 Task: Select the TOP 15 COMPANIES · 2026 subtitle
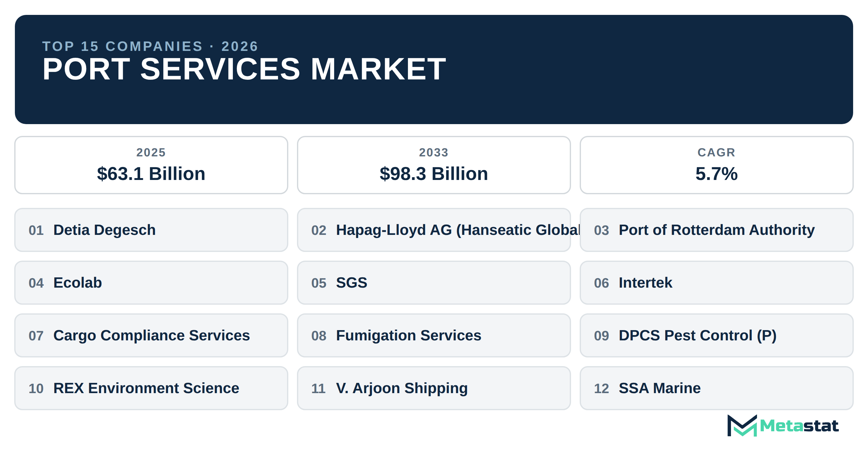pos(150,46)
